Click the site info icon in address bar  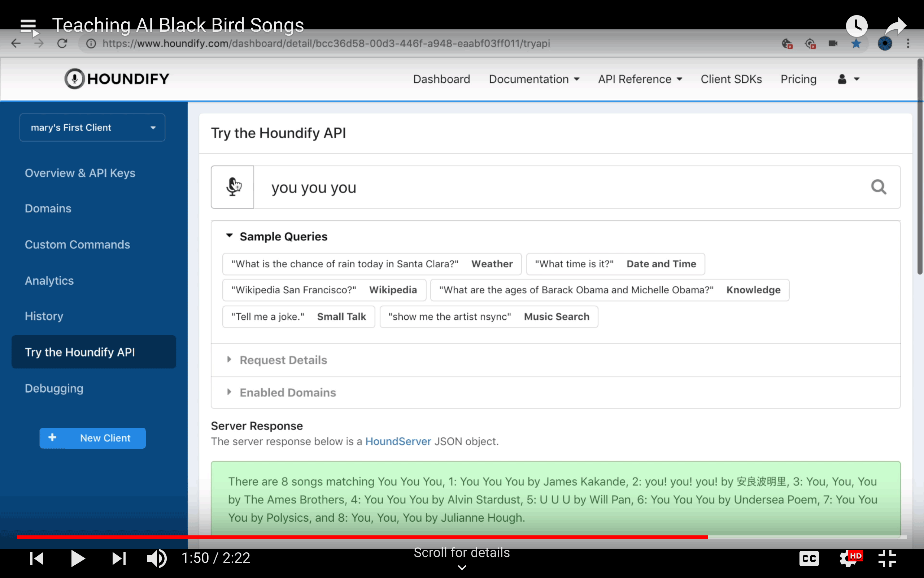pyautogui.click(x=91, y=43)
